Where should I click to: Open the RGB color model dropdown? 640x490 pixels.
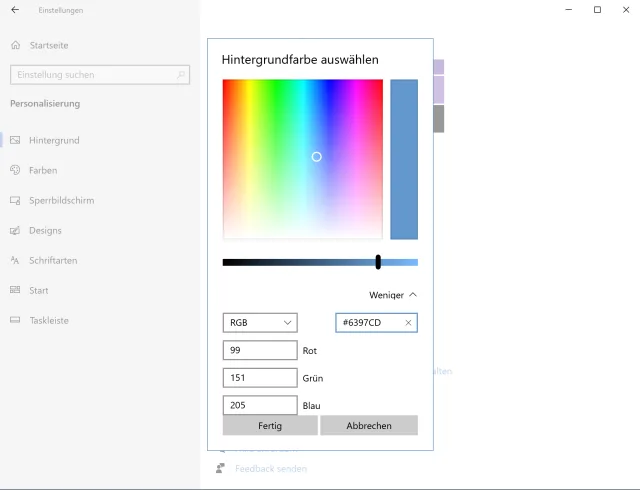[x=260, y=323]
